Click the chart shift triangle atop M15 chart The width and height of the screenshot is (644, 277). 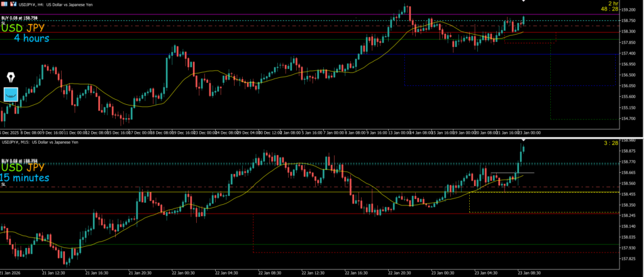pyautogui.click(x=523, y=139)
